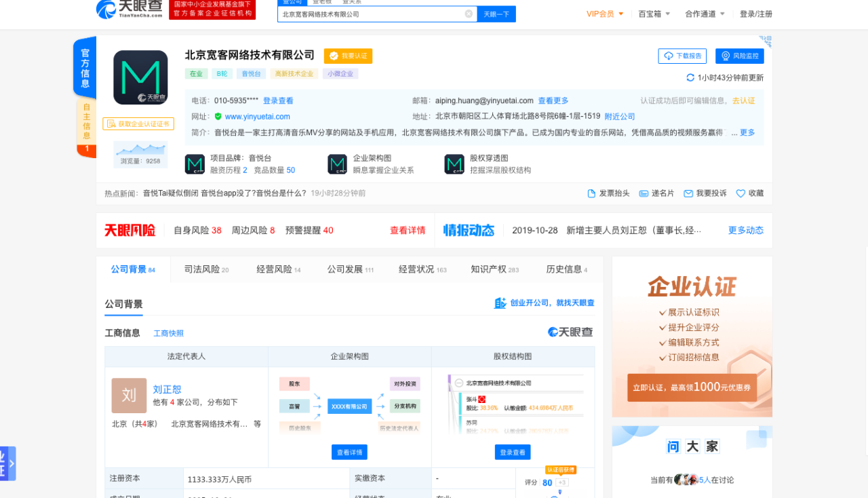This screenshot has height=498, width=868.
Task: Click the 下载报告 button
Action: [x=682, y=56]
